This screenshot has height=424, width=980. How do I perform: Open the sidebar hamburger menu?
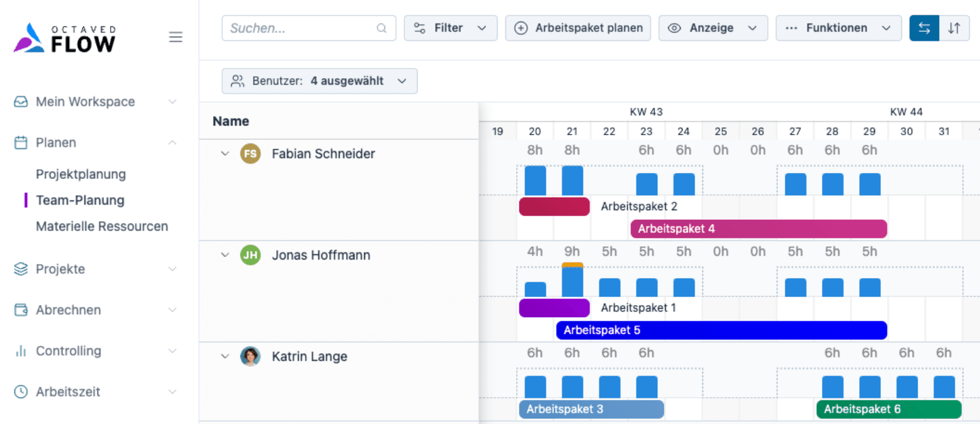pyautogui.click(x=175, y=37)
